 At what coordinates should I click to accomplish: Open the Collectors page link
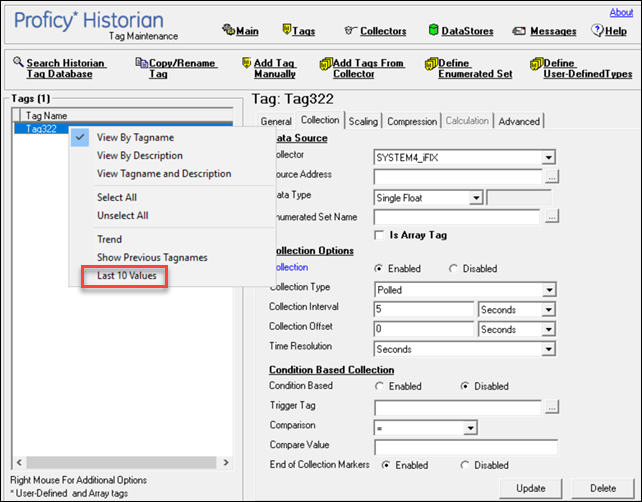click(x=383, y=31)
